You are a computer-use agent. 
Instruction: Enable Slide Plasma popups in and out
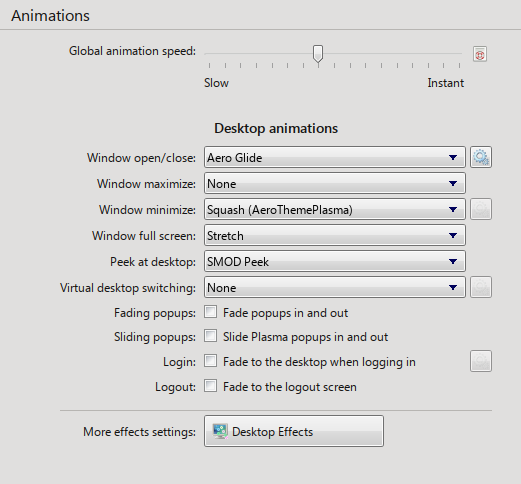210,336
